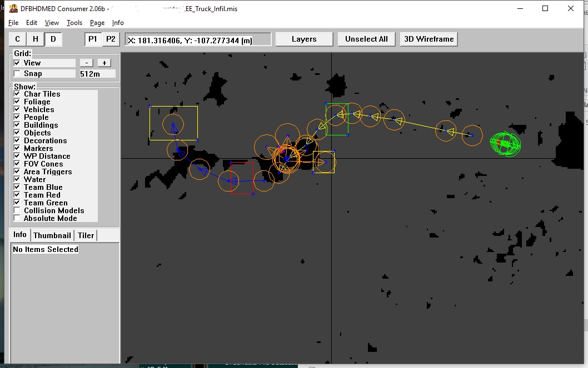Toggle People visibility checkbox
Image resolution: width=588 pixels, height=368 pixels.
point(17,117)
